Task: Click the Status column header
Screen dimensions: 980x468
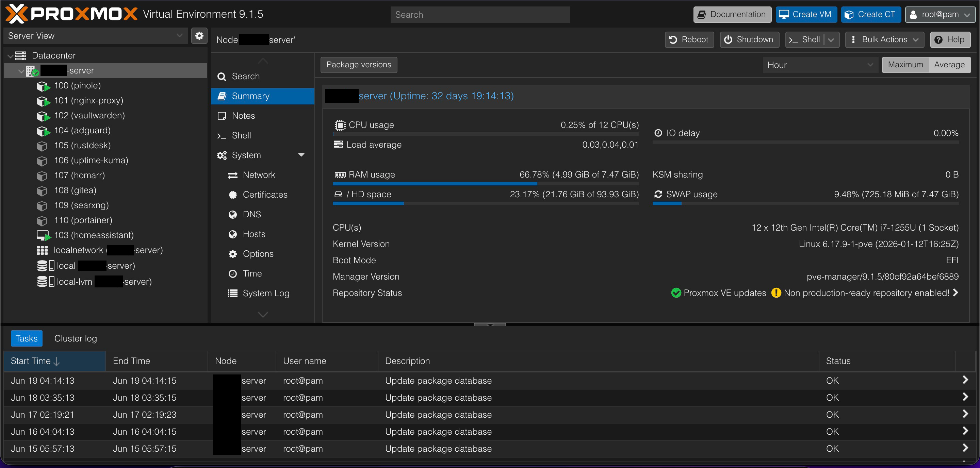Action: (x=886, y=361)
